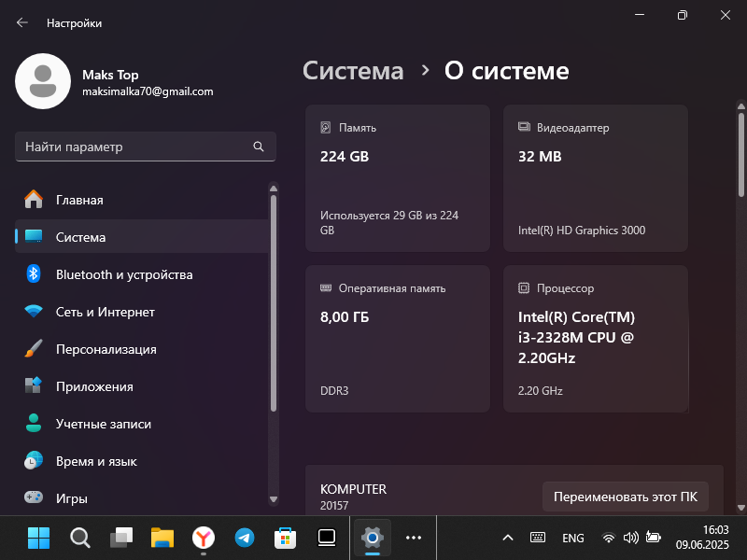Open Учетные записи section
Image resolution: width=747 pixels, height=560 pixels.
click(142, 424)
